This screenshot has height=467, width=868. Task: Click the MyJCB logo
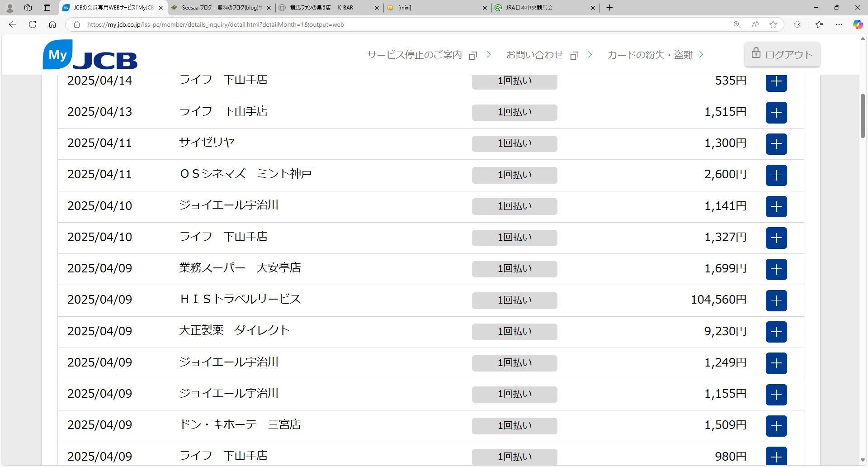(90, 55)
